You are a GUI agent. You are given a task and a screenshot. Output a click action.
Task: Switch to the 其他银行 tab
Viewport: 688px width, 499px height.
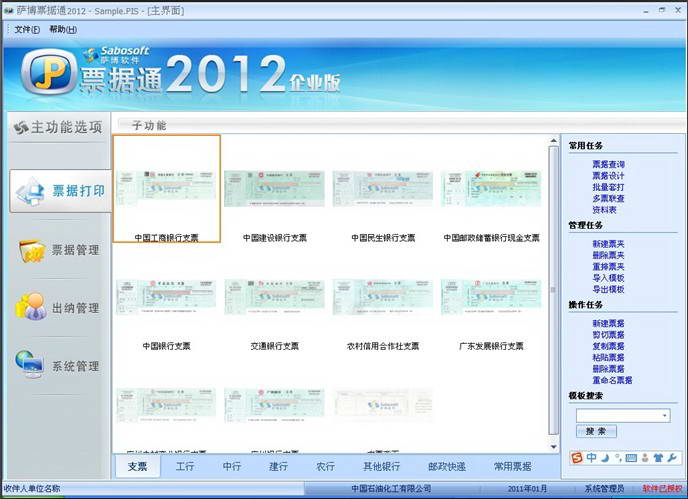pyautogui.click(x=382, y=467)
